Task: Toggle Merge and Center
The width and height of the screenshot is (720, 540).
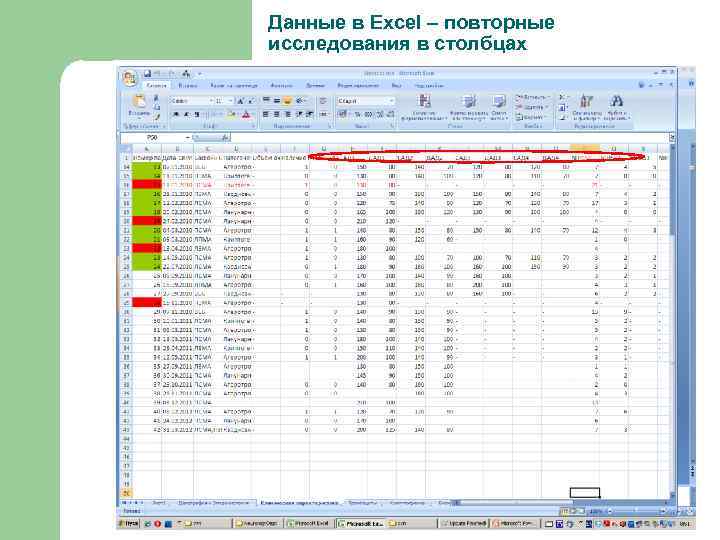Action: click(323, 114)
